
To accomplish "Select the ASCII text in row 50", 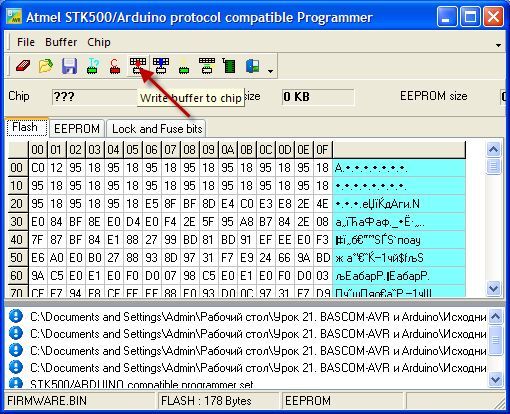I will 399,258.
